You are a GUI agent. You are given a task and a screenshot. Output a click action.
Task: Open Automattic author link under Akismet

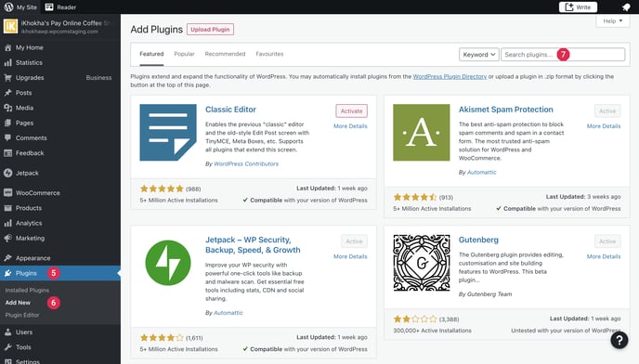coord(482,172)
